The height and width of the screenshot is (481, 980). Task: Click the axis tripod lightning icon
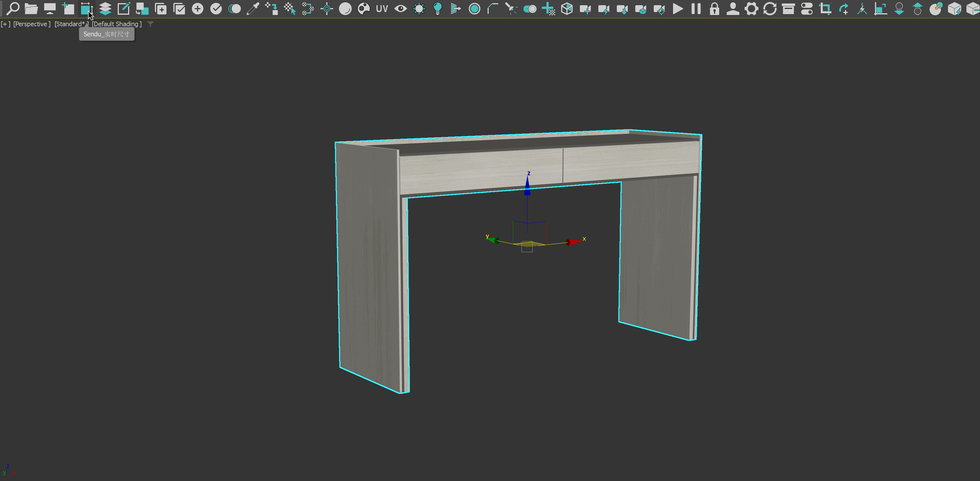click(862, 8)
